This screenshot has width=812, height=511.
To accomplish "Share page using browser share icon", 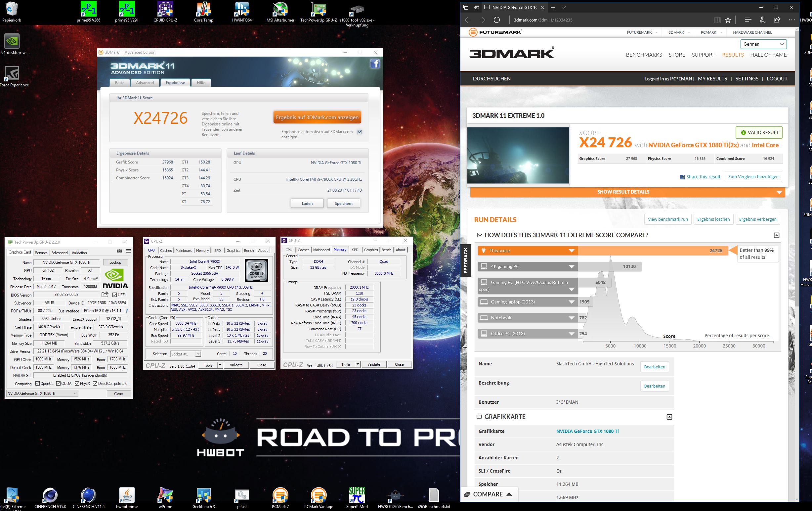I will click(x=777, y=20).
